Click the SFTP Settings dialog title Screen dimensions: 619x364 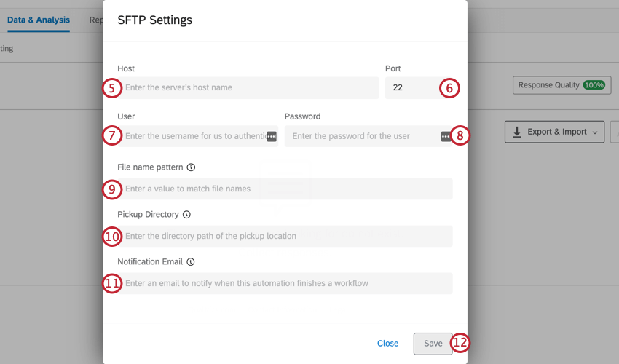click(155, 20)
